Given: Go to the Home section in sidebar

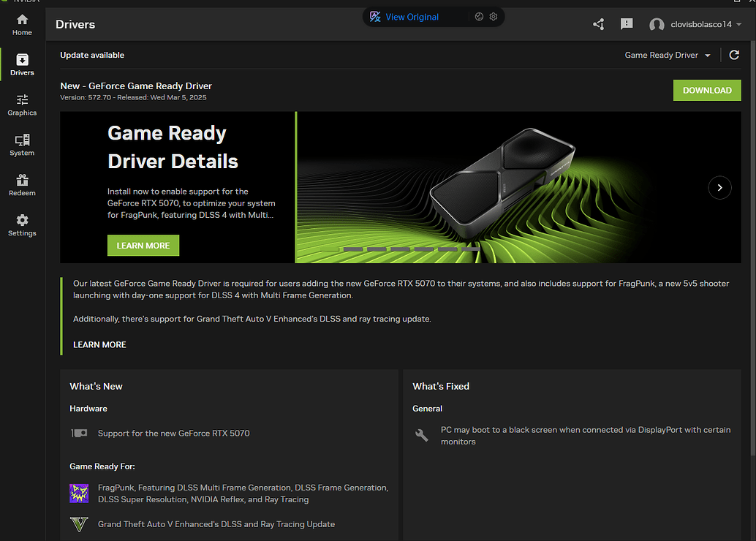Looking at the screenshot, I should [22, 25].
